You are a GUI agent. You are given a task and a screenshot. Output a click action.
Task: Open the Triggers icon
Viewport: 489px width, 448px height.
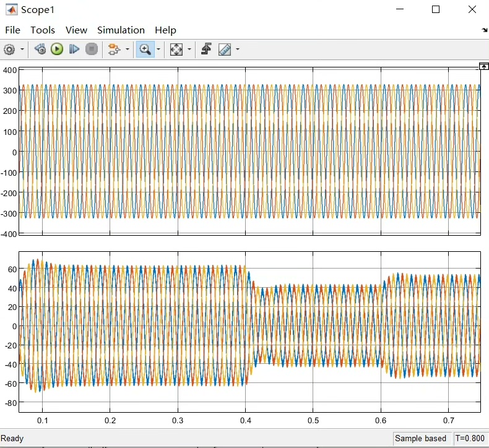coord(206,50)
